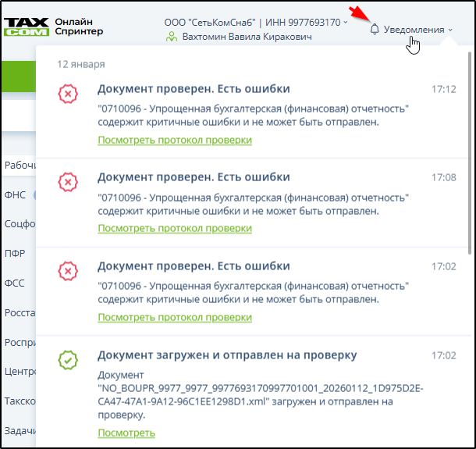Open the ФНС sidebar section
476x449 pixels.
tap(15, 194)
